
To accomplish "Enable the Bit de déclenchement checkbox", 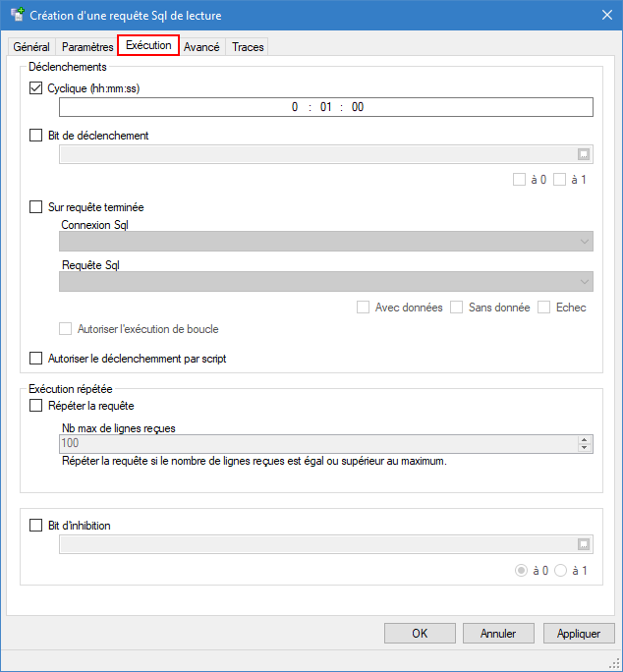I will pos(37,136).
